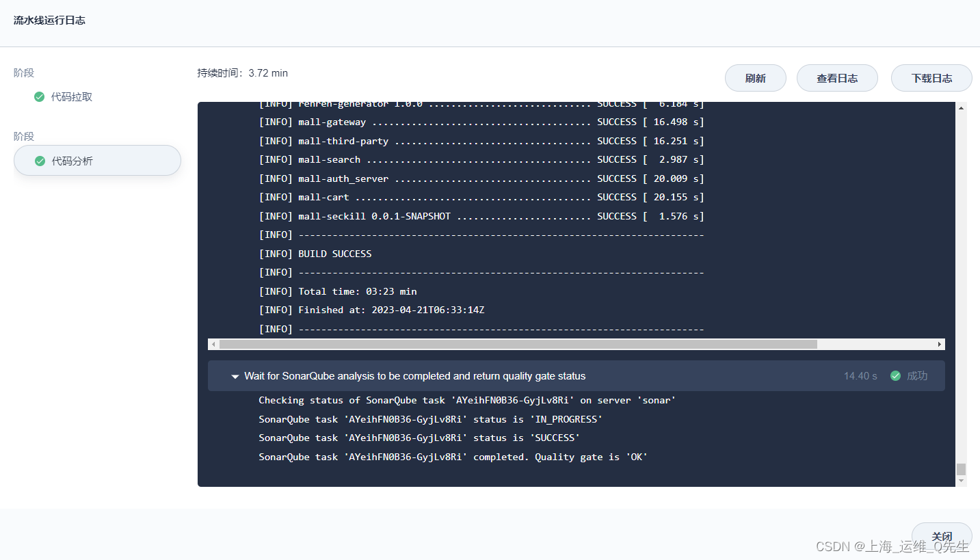Click the 成功 status label
The width and height of the screenshot is (980, 560).
tap(917, 376)
